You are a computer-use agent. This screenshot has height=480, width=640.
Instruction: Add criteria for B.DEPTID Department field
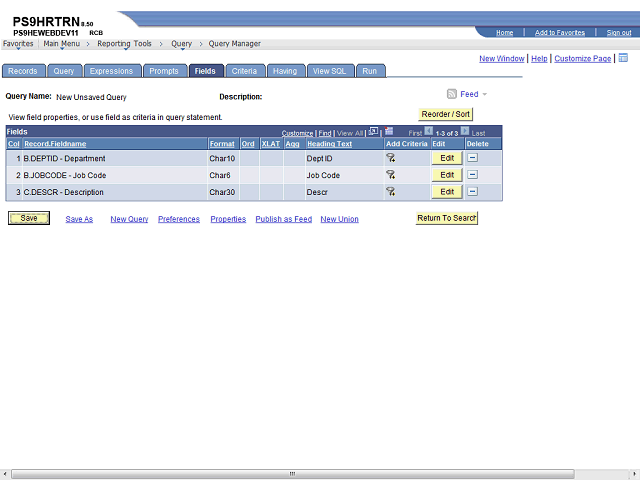(x=391, y=158)
